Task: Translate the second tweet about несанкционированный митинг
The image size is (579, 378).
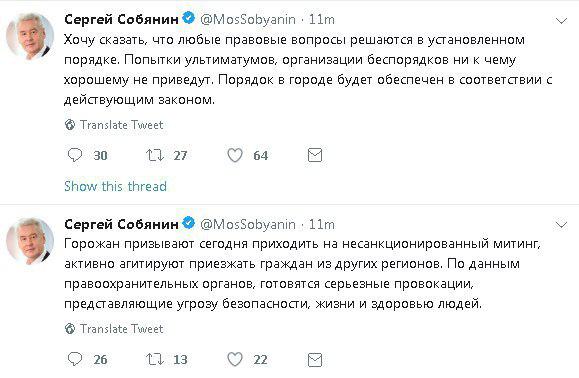Action: [114, 329]
